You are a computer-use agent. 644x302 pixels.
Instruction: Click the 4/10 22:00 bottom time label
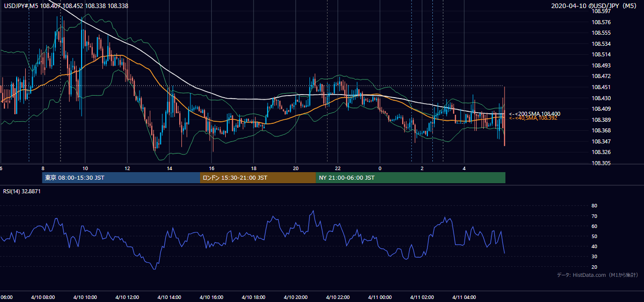click(338, 297)
